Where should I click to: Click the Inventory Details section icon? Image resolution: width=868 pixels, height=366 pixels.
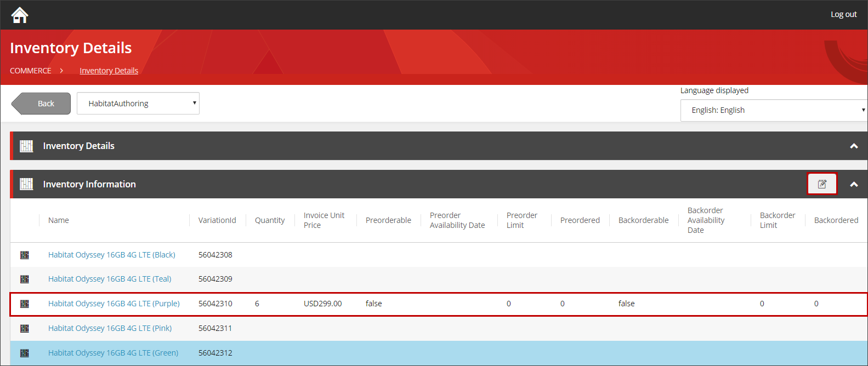point(26,146)
